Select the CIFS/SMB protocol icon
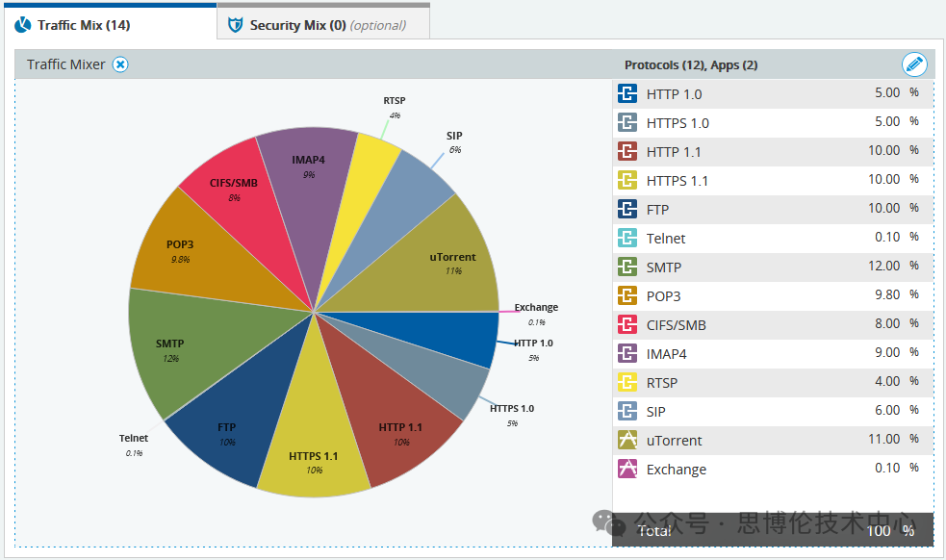This screenshot has height=560, width=946. pos(627,325)
